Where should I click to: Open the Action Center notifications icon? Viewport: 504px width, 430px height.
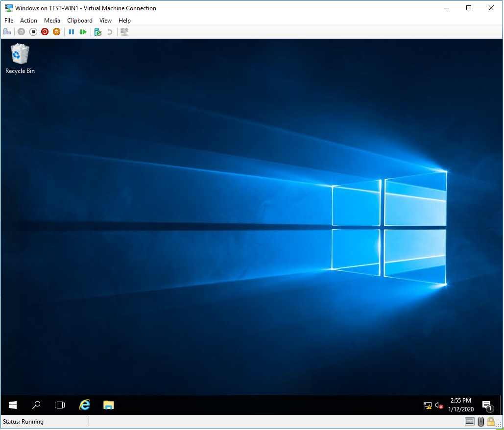pyautogui.click(x=488, y=406)
